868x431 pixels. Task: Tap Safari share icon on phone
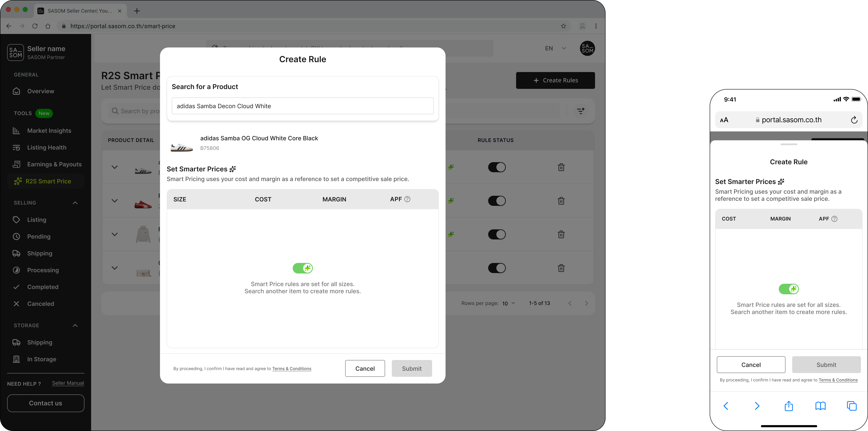coord(788,406)
